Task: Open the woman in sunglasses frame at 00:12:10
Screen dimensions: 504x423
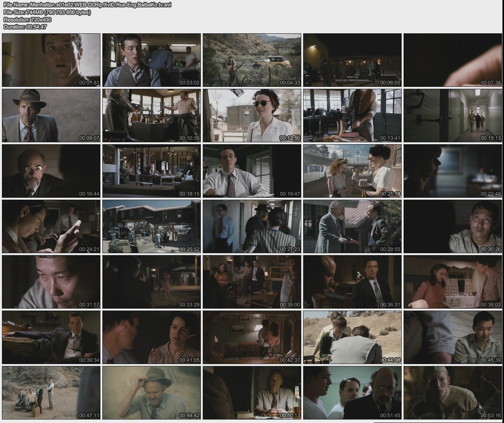Action: pos(252,116)
